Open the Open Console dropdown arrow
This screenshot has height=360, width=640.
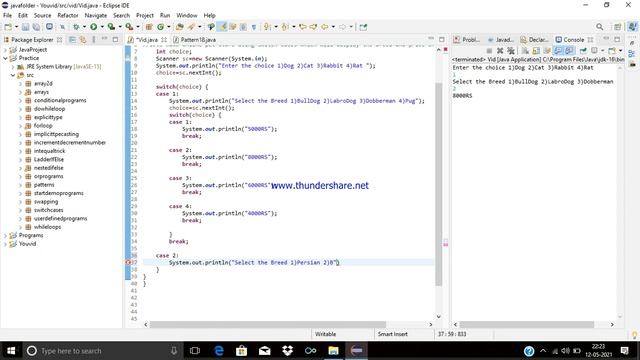620,51
